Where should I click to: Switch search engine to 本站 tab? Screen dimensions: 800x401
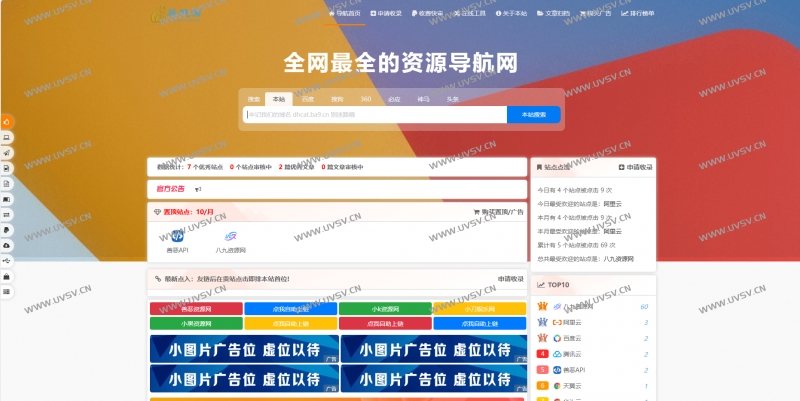279,99
